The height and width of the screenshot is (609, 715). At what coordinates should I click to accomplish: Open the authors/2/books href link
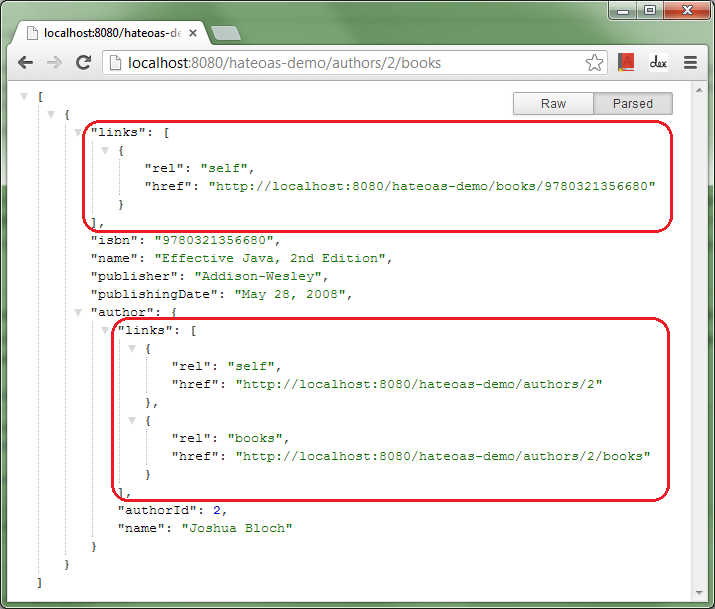pyautogui.click(x=443, y=456)
